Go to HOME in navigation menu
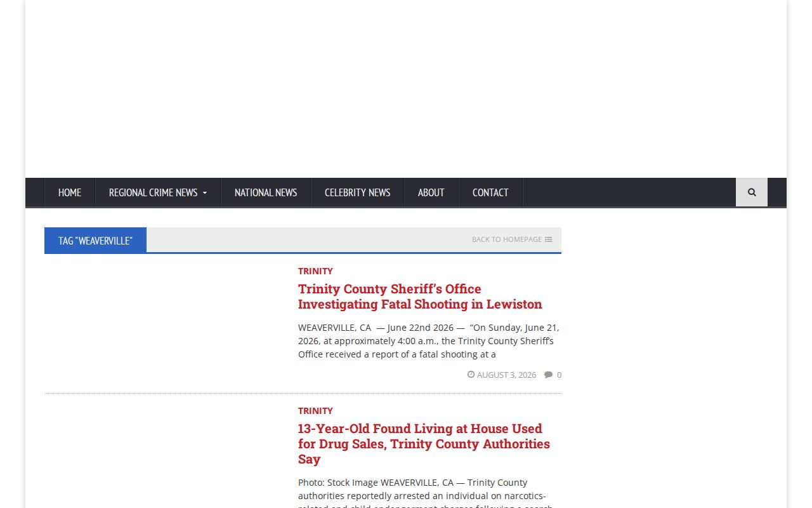The image size is (812, 508). (70, 192)
